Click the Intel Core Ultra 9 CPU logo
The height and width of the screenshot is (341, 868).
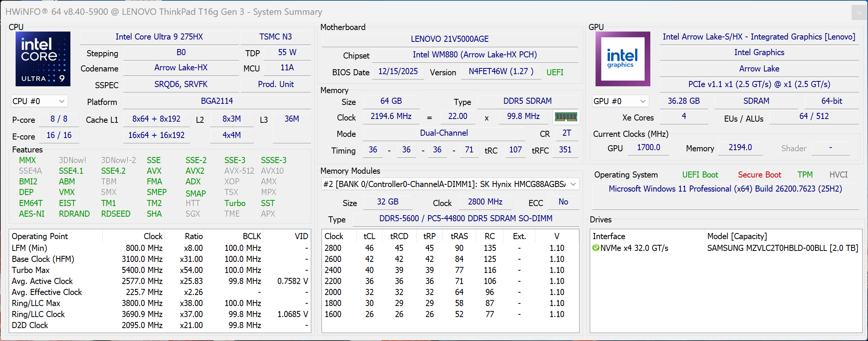[x=43, y=59]
